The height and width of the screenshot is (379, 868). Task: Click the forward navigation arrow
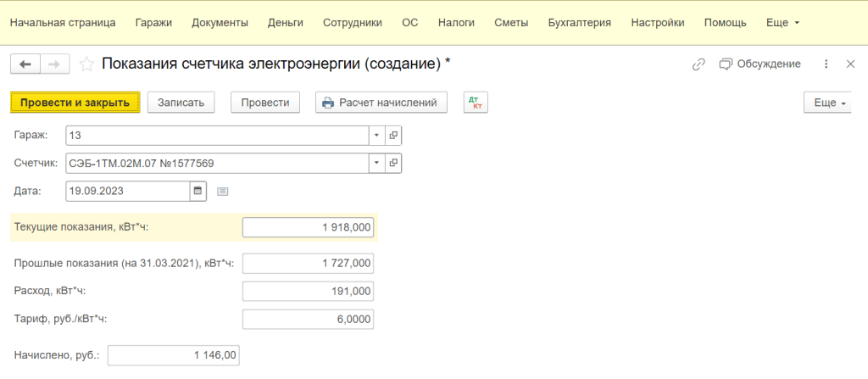(x=53, y=64)
